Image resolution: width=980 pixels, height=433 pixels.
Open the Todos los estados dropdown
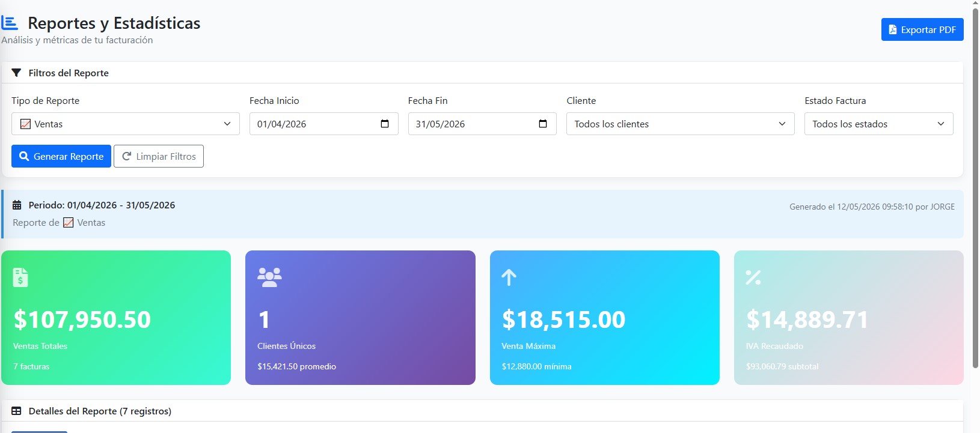pyautogui.click(x=879, y=124)
